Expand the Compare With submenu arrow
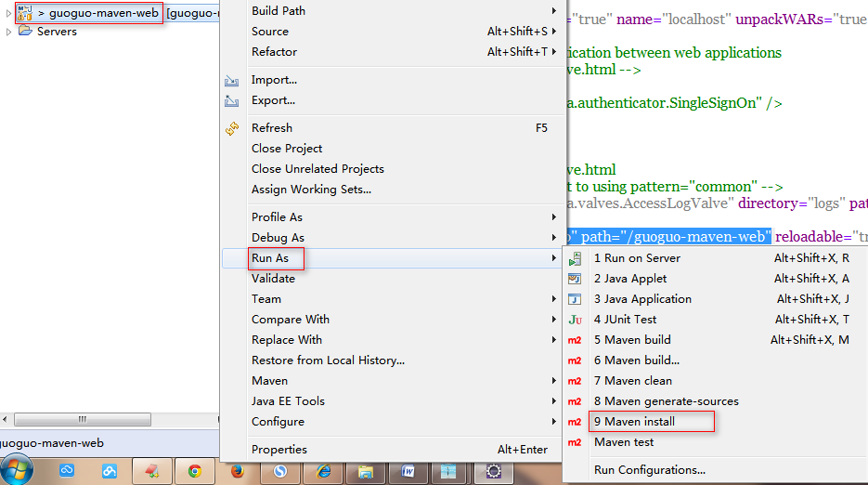The height and width of the screenshot is (485, 868). (x=553, y=320)
